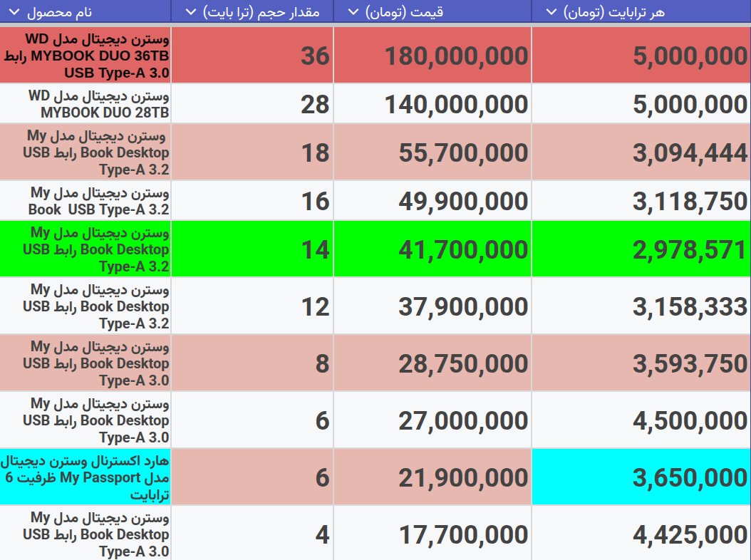Click the capacity cell showing 4
The height and width of the screenshot is (560, 751).
click(252, 533)
